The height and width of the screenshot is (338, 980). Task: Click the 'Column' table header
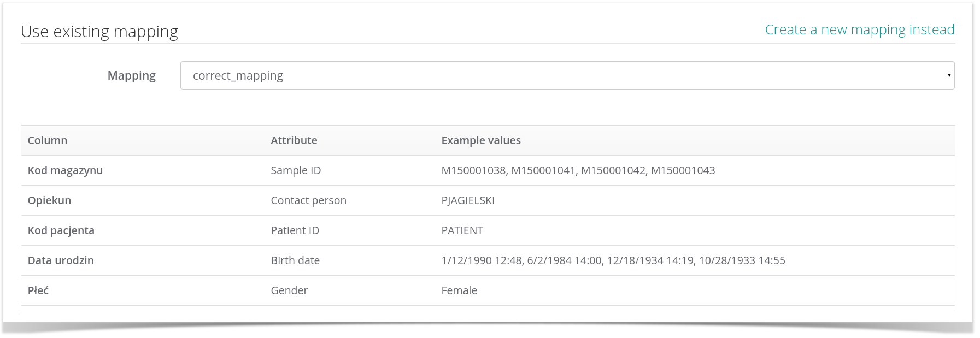click(48, 140)
